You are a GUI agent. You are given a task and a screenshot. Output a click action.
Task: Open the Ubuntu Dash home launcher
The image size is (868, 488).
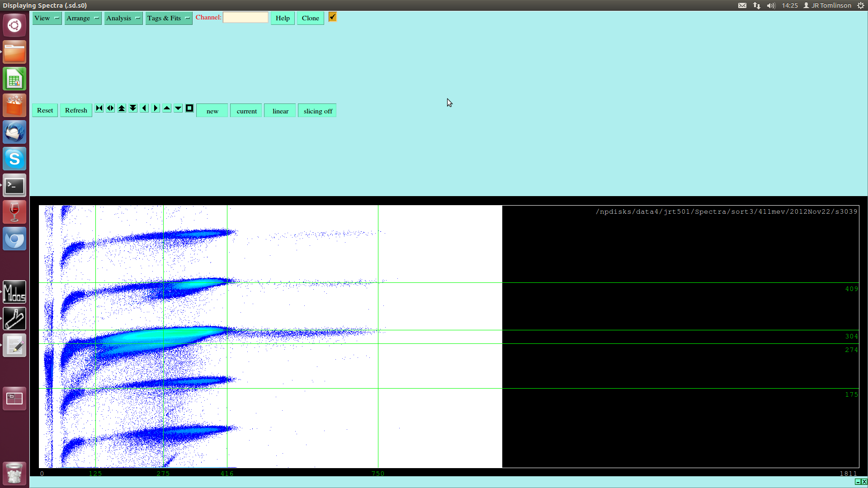point(14,25)
